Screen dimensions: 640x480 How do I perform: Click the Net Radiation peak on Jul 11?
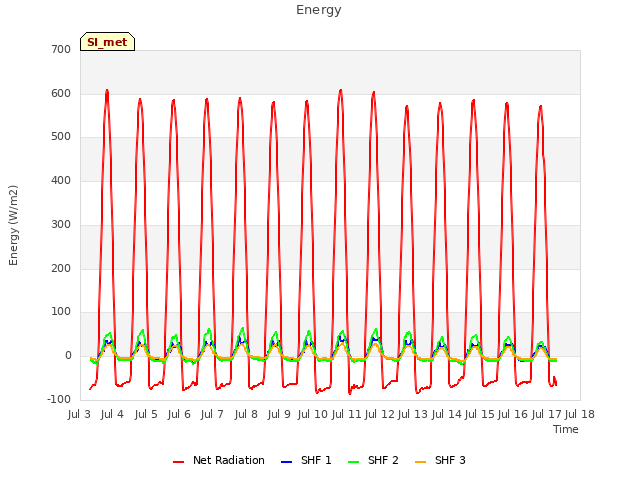pos(340,90)
